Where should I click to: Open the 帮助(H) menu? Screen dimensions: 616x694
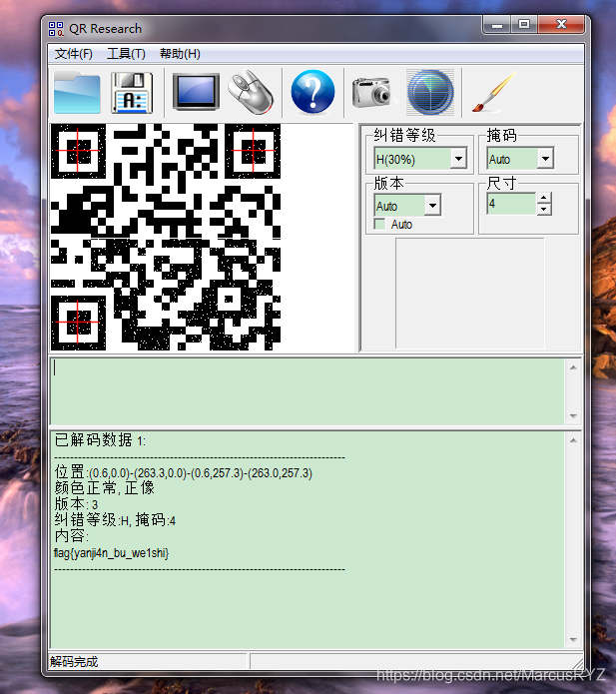click(x=180, y=54)
